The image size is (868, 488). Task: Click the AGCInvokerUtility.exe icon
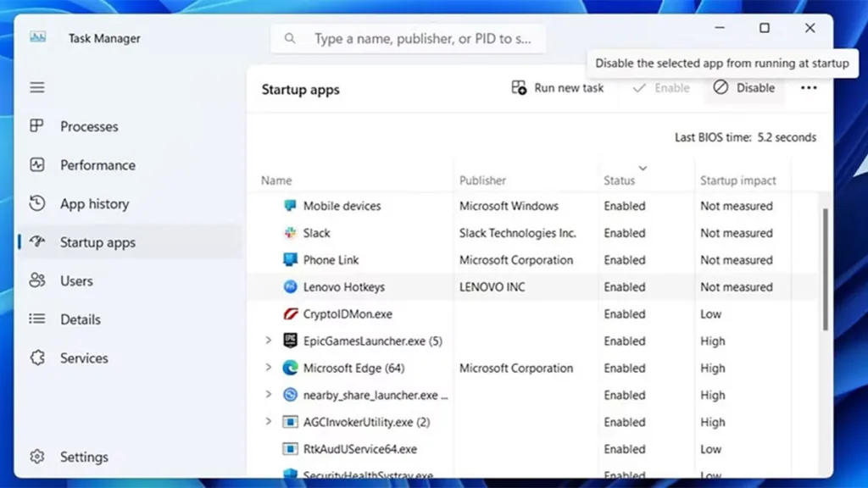[x=290, y=422]
